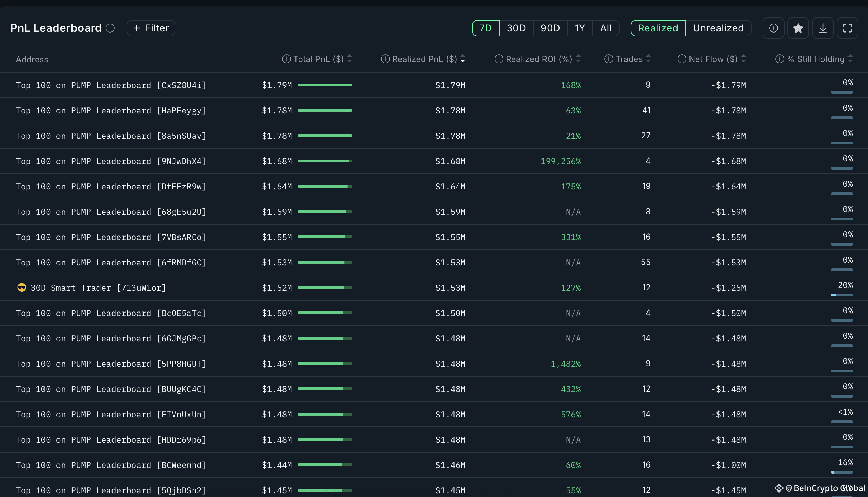Click the -$1.25M net flow value
This screenshot has width=868, height=497.
coord(728,288)
